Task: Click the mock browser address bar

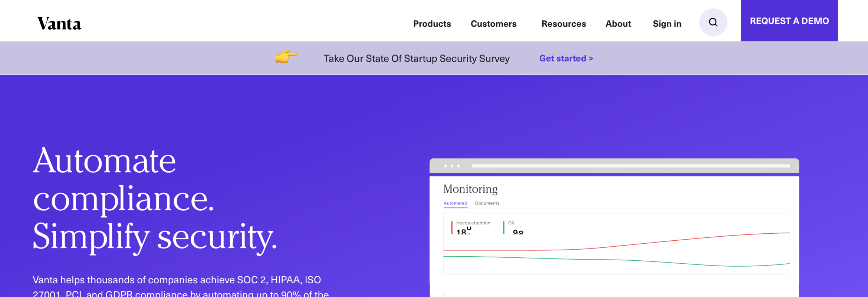Action: pos(630,166)
